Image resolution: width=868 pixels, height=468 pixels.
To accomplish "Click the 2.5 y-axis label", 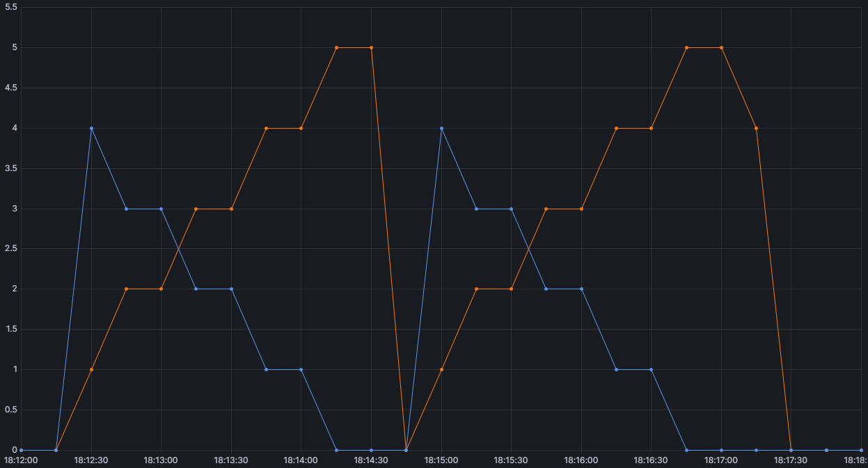I will [x=11, y=248].
